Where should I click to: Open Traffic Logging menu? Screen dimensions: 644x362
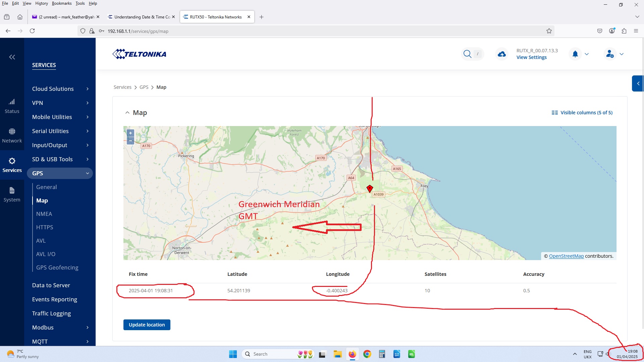point(51,313)
